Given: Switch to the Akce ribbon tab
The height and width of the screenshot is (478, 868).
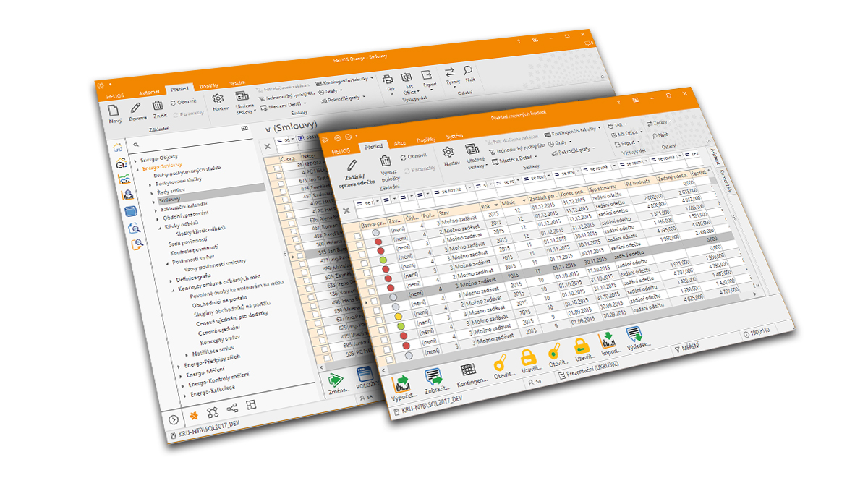Looking at the screenshot, I should (399, 143).
